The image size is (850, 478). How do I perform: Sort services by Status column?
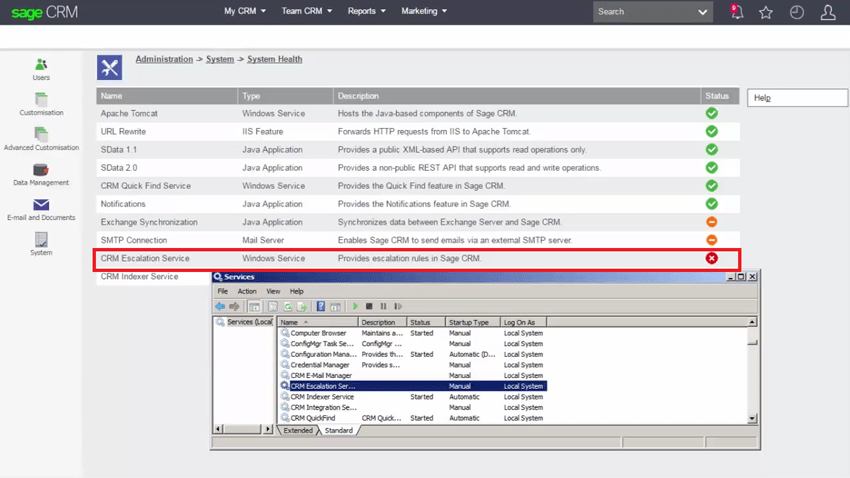[x=426, y=322]
